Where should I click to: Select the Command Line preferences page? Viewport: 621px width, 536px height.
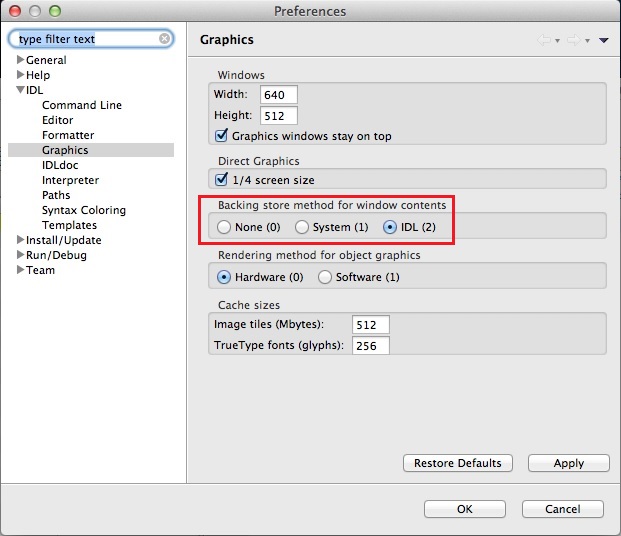tap(82, 105)
